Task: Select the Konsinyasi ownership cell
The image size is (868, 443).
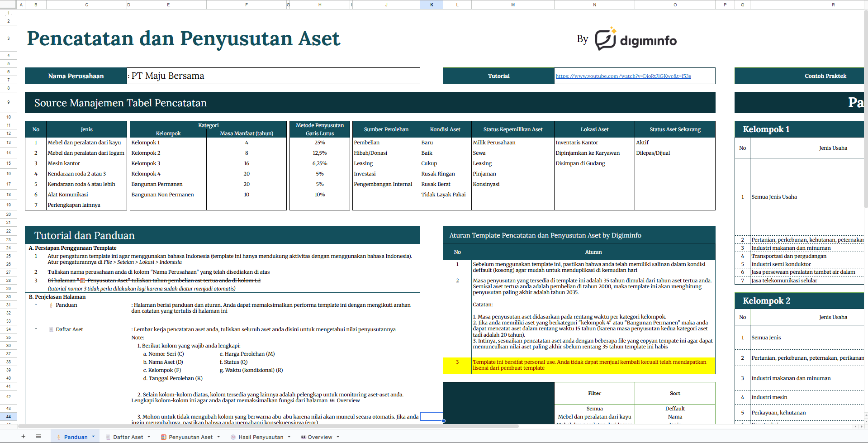Action: point(513,184)
